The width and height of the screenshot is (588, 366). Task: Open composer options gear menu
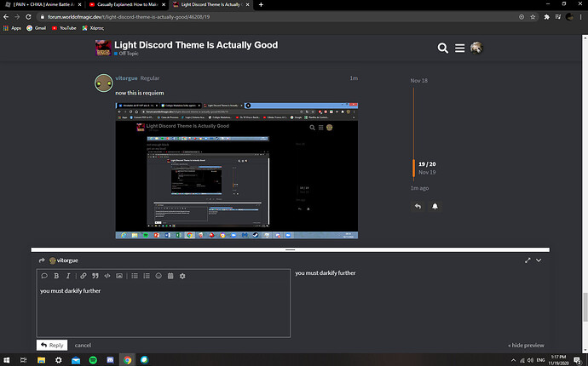(x=182, y=276)
